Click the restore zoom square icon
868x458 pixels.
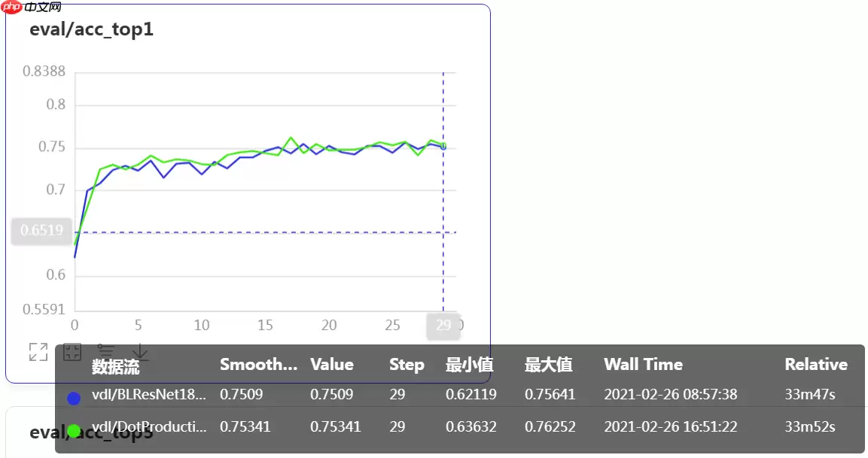tap(72, 352)
